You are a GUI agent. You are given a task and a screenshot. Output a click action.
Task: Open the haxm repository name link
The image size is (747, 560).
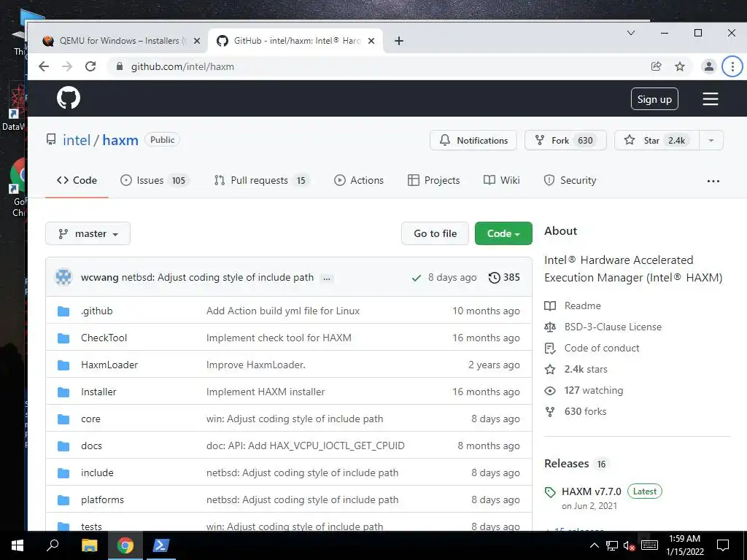click(120, 140)
